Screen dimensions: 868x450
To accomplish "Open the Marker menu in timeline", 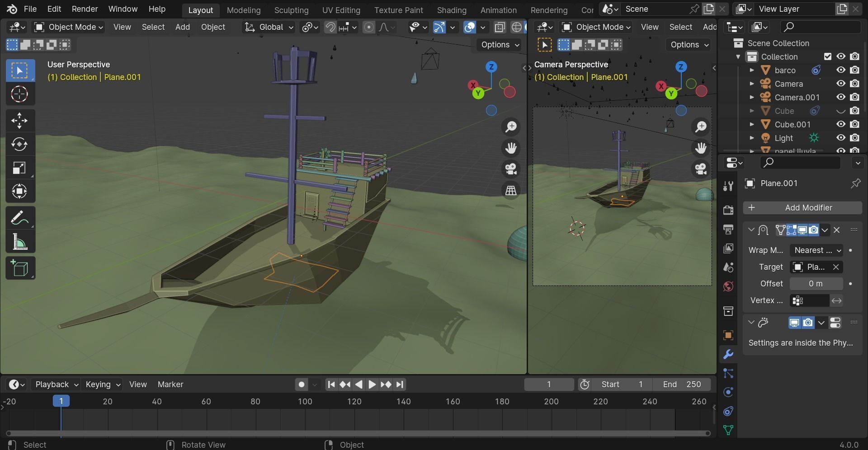I will 170,384.
